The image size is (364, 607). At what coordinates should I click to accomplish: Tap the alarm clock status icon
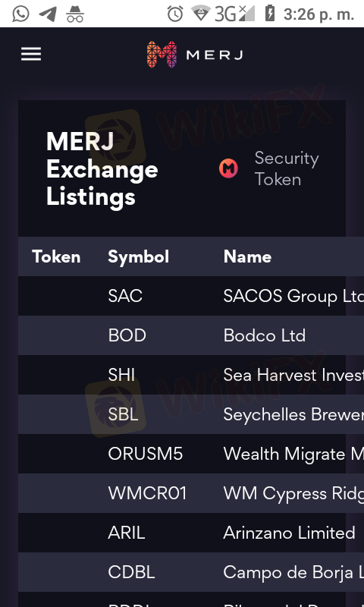(175, 14)
